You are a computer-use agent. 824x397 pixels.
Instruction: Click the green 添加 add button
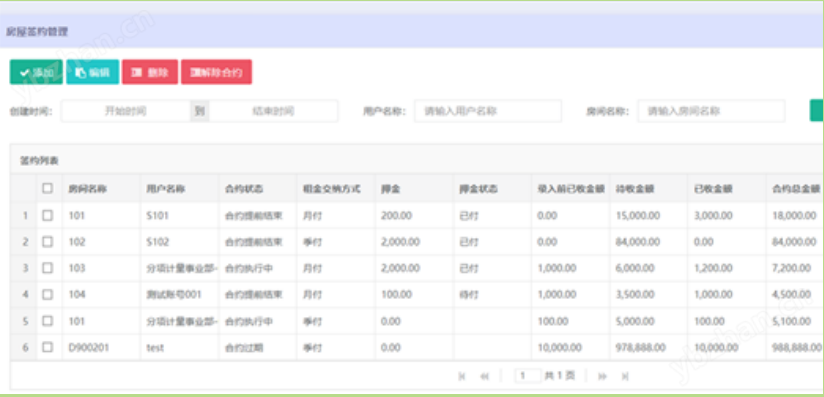36,72
